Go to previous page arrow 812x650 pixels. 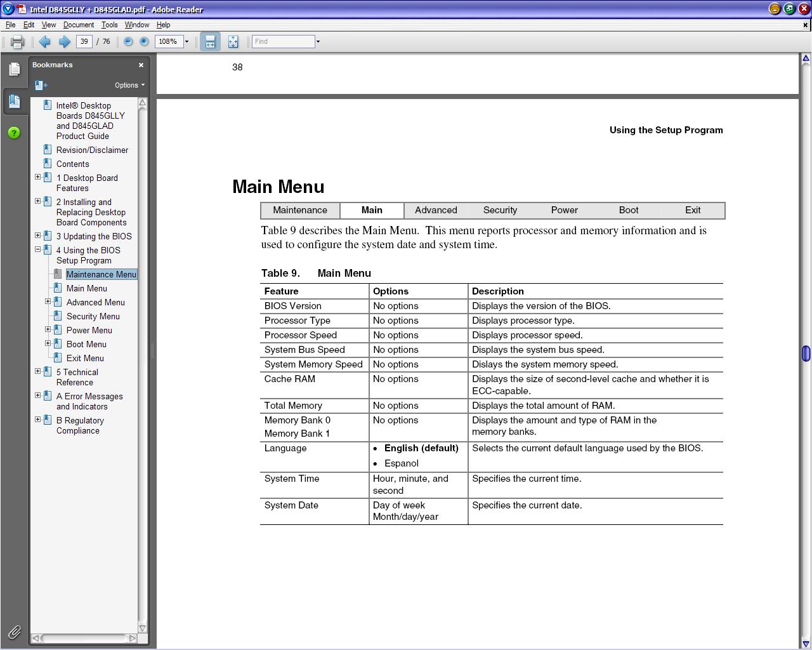tap(44, 42)
